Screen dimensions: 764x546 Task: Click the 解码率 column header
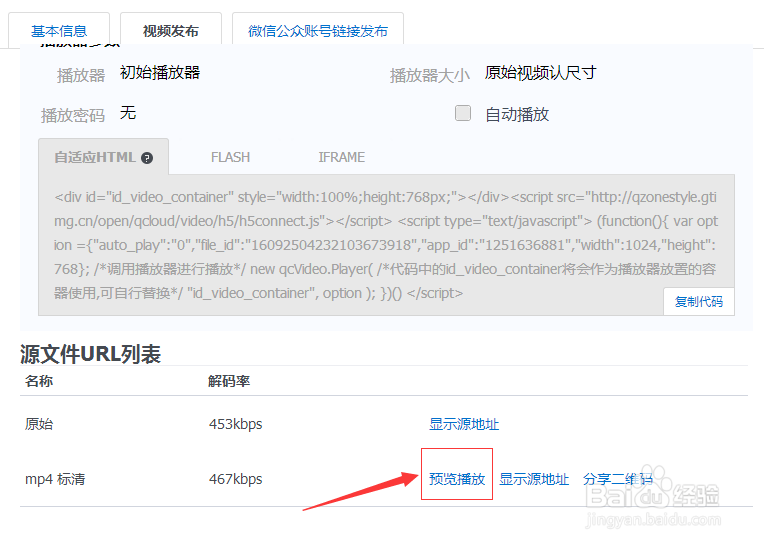pos(229,381)
